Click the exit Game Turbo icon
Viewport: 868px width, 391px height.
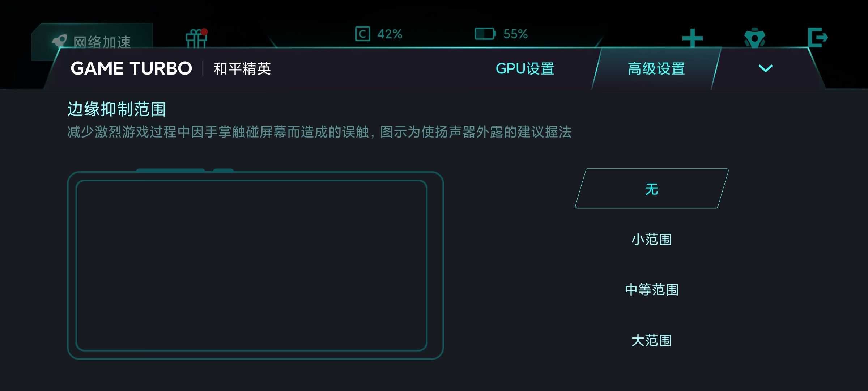pos(817,37)
